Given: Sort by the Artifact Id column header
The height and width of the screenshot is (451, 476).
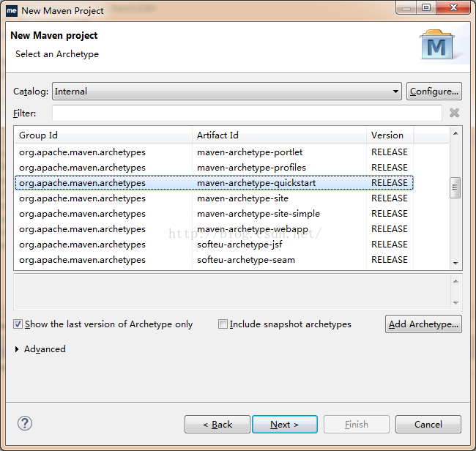Looking at the screenshot, I should click(279, 135).
